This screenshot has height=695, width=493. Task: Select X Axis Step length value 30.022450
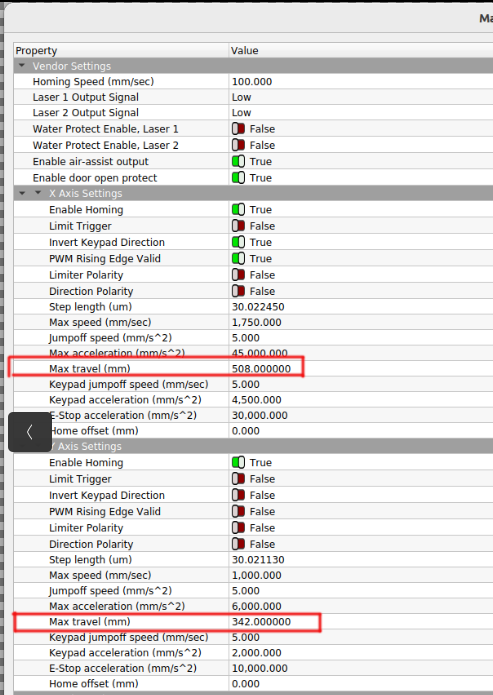(x=258, y=307)
